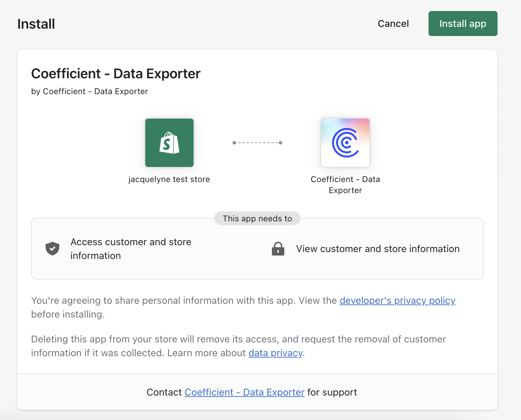Click the shield checkmark icon
Viewport: 521px width, 420px height.
[x=52, y=249]
